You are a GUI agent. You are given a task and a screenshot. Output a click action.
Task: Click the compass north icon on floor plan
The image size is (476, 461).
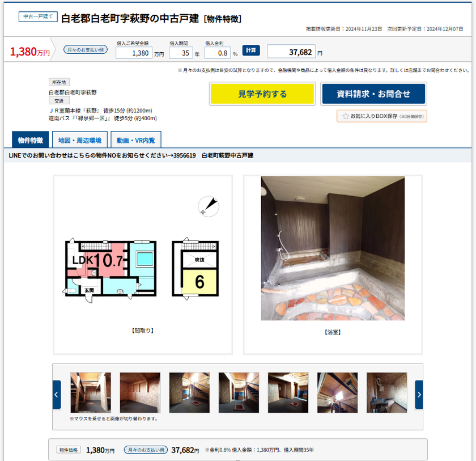pyautogui.click(x=209, y=206)
